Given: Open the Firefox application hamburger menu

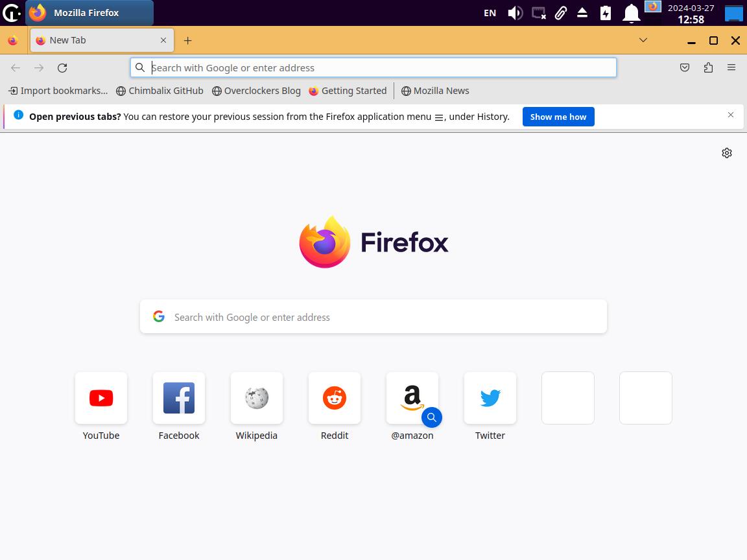Looking at the screenshot, I should 731,67.
